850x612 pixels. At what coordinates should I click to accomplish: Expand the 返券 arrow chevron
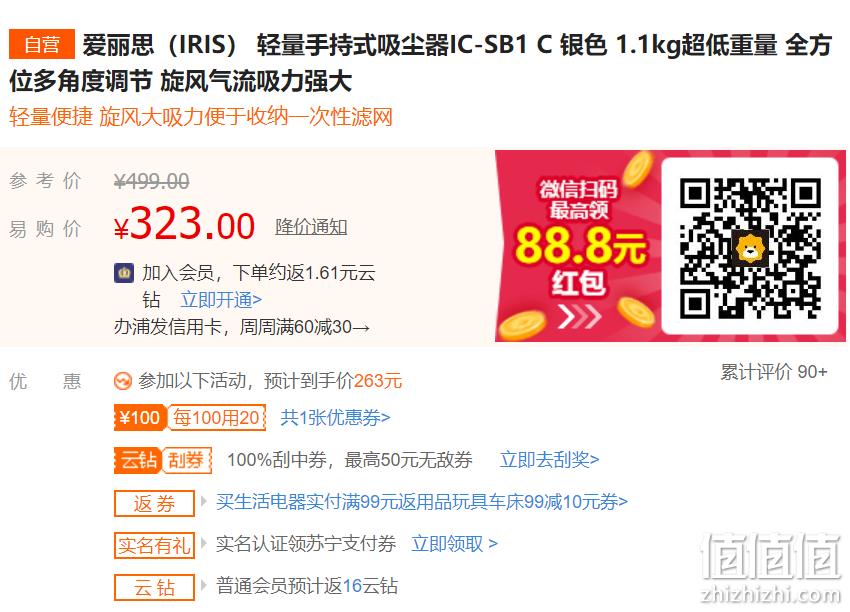[x=204, y=501]
